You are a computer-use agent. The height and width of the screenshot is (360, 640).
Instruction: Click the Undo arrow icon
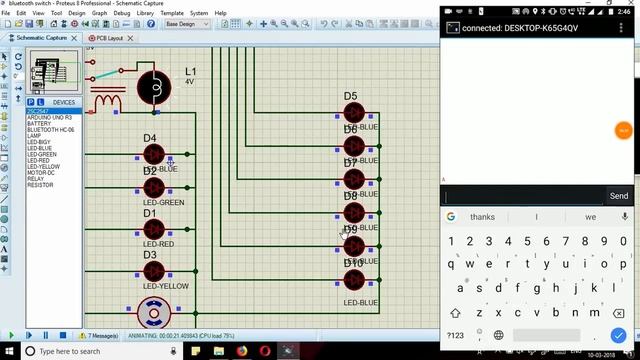point(324,24)
